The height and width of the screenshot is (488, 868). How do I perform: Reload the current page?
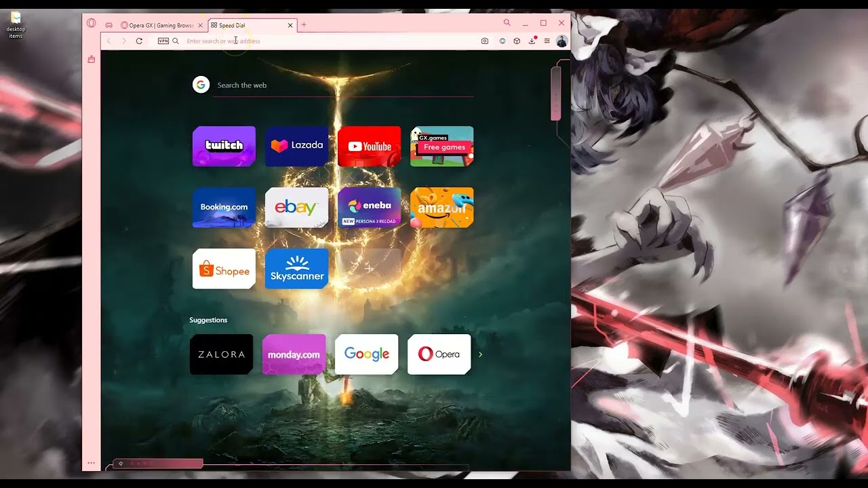click(x=139, y=41)
